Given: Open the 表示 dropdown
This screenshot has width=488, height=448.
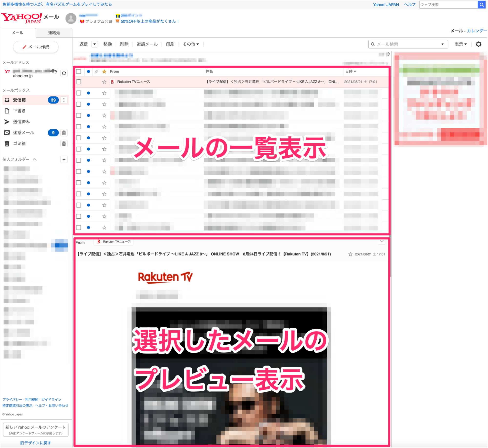Looking at the screenshot, I should [460, 44].
